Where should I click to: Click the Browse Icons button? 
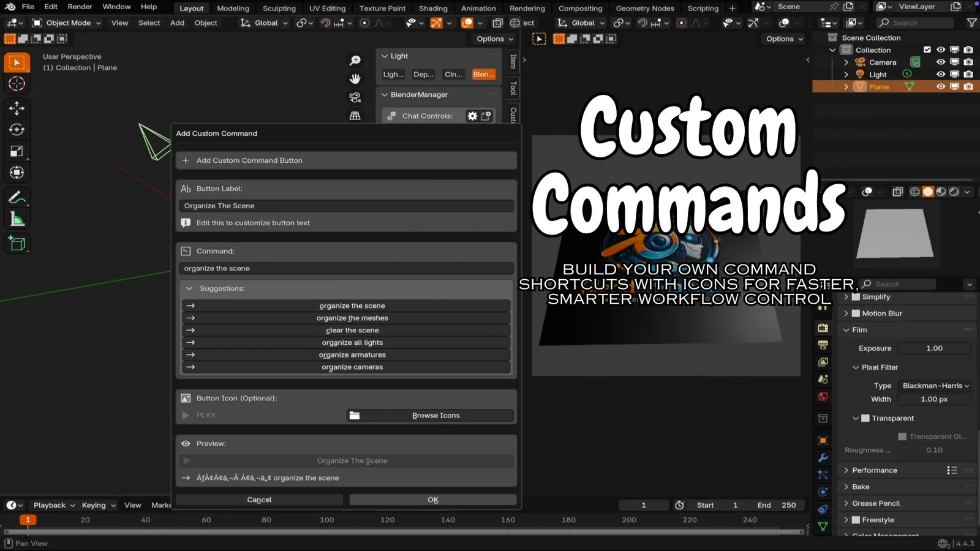tap(430, 415)
